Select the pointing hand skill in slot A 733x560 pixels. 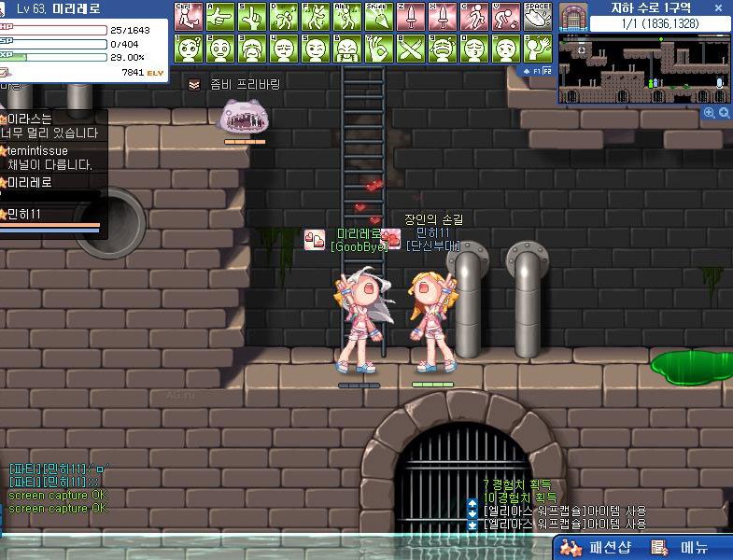click(221, 17)
